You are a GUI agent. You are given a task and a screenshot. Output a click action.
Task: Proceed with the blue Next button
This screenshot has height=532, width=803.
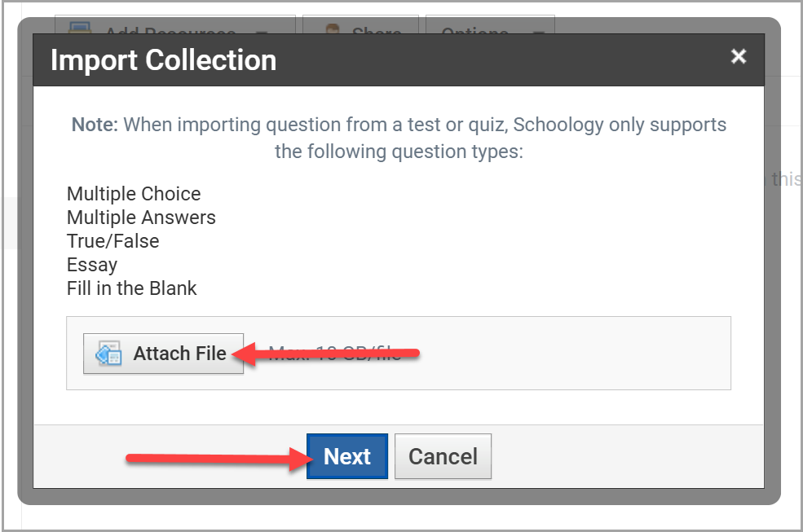(x=347, y=456)
